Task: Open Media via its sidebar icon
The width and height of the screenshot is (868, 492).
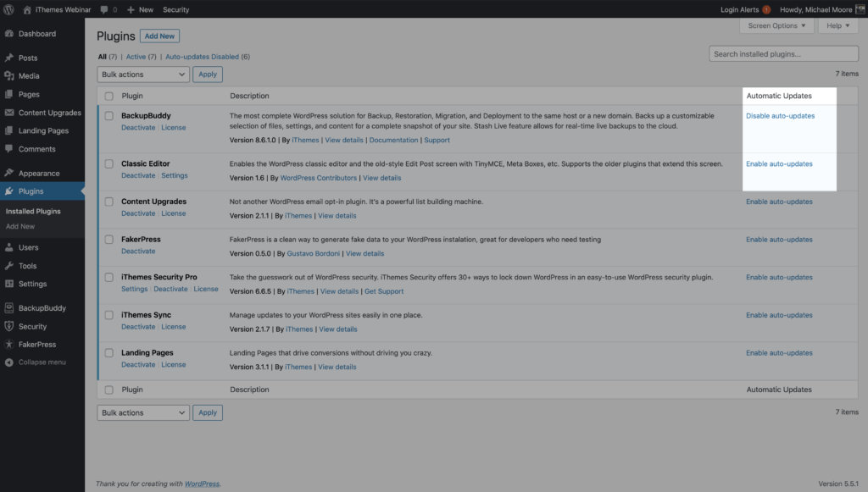Action: tap(8, 75)
